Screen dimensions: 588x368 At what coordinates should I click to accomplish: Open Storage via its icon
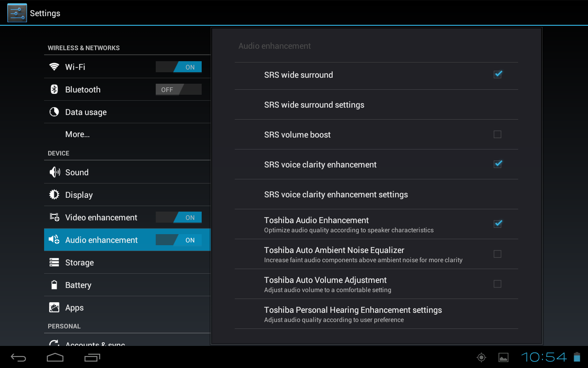pyautogui.click(x=54, y=263)
